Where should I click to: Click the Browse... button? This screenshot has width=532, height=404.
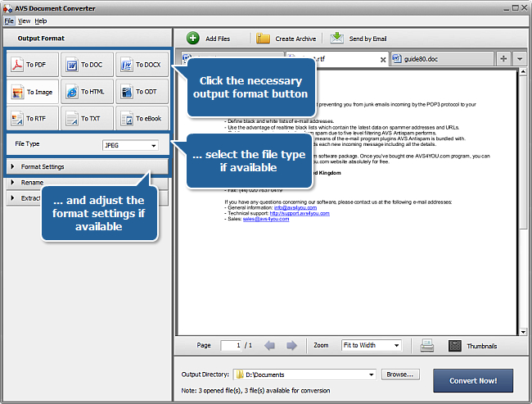(x=400, y=374)
